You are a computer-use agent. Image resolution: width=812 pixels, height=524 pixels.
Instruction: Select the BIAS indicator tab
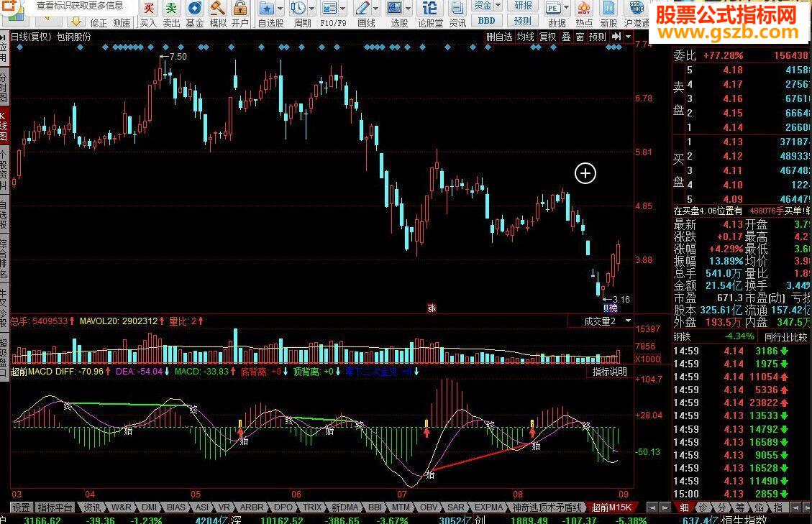tap(176, 507)
